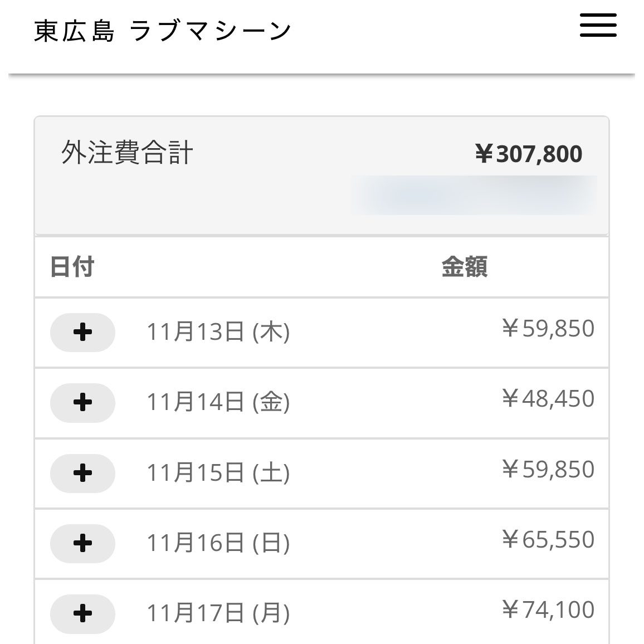The height and width of the screenshot is (644, 644).
Task: Click the 外注費合計 label
Action: coord(127,153)
